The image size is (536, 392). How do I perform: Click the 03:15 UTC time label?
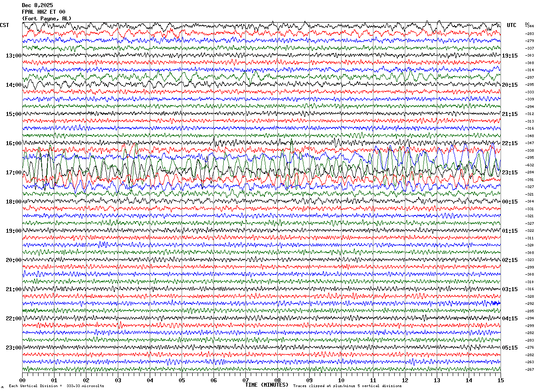[x=510, y=289]
